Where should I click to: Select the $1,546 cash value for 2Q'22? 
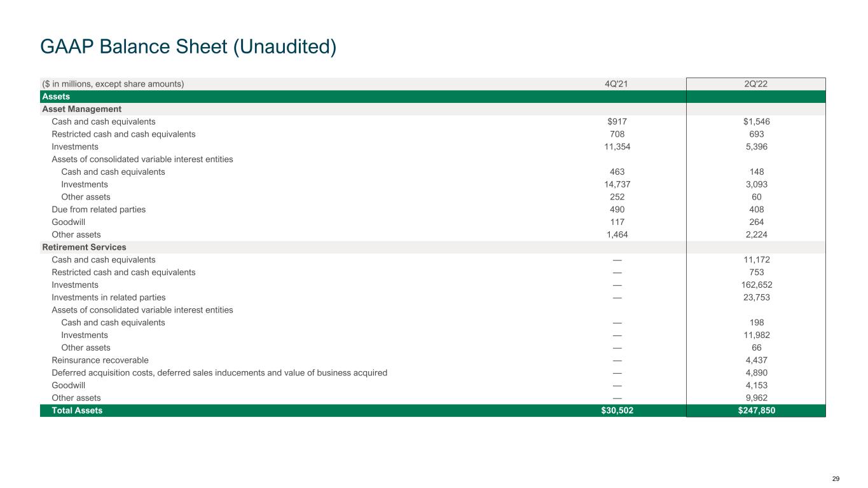(x=755, y=121)
